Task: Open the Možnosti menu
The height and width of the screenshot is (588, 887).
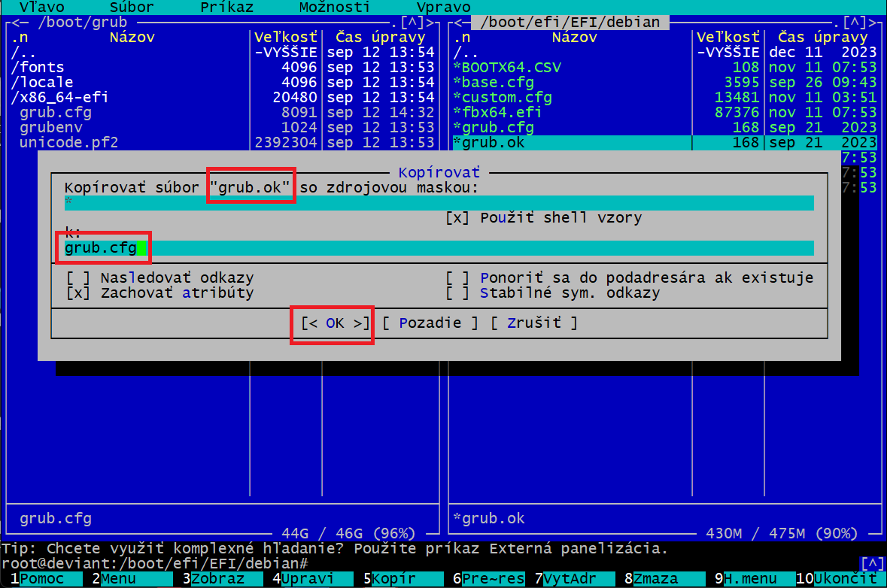Action: (x=334, y=8)
